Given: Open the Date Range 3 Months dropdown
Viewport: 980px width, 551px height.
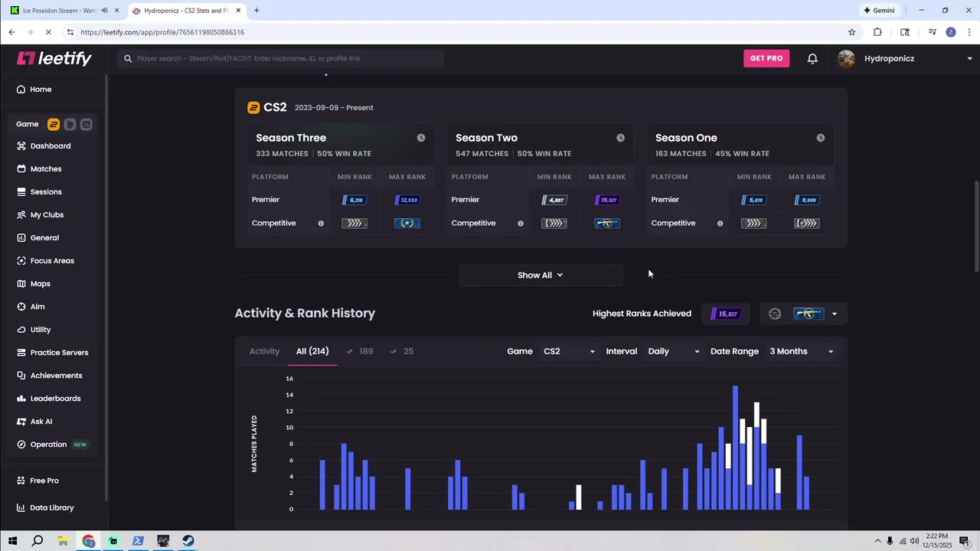Looking at the screenshot, I should coord(802,351).
